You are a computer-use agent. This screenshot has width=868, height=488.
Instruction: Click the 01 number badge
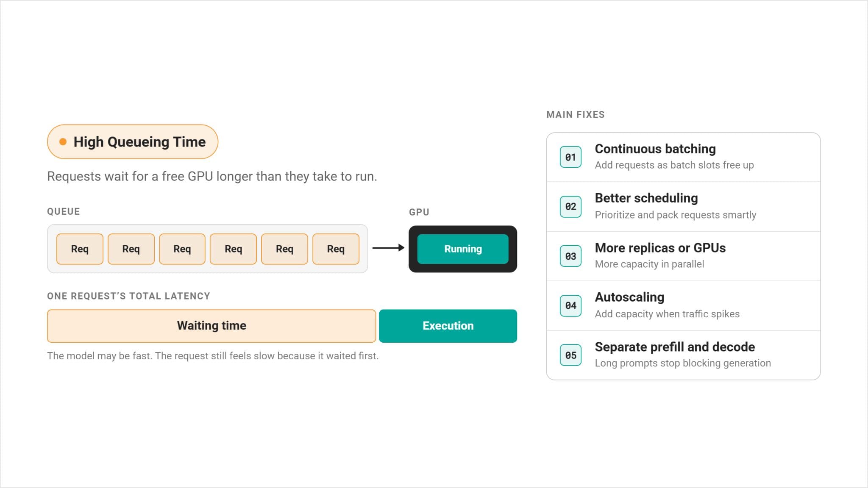(x=570, y=157)
